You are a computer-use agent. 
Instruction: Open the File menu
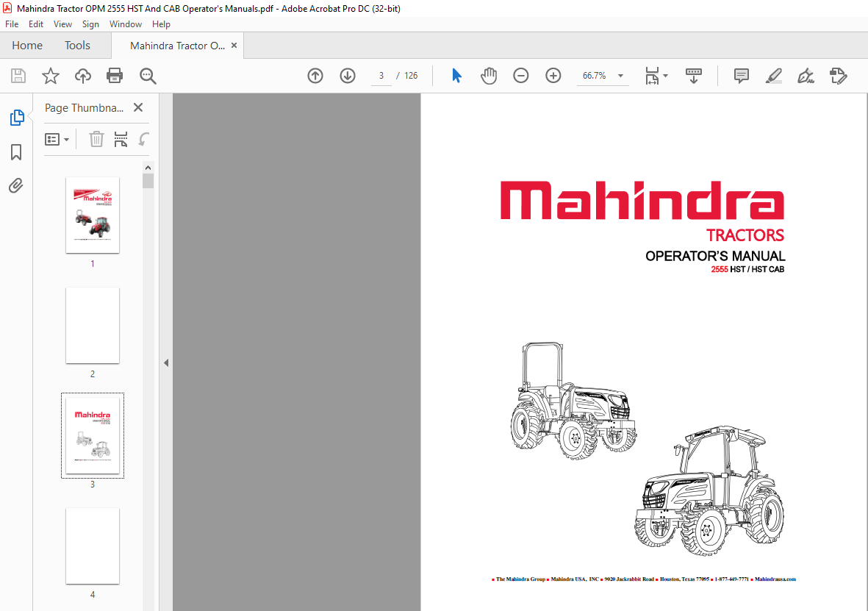(12, 24)
